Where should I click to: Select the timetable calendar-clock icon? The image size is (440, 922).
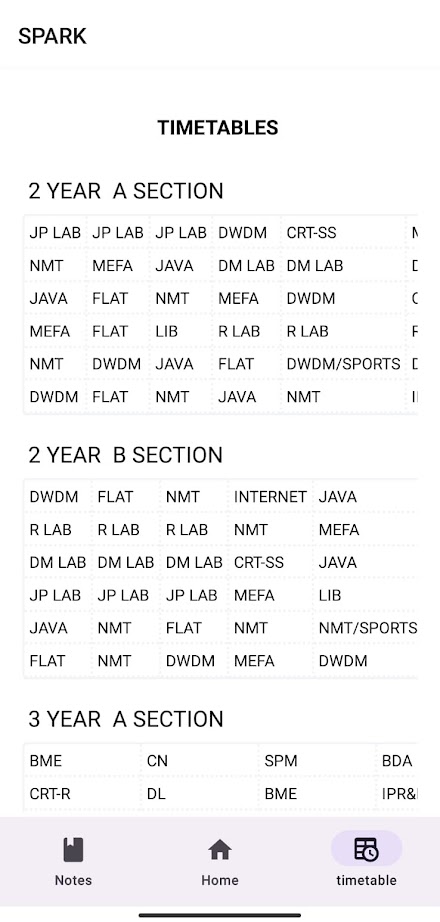coord(366,850)
